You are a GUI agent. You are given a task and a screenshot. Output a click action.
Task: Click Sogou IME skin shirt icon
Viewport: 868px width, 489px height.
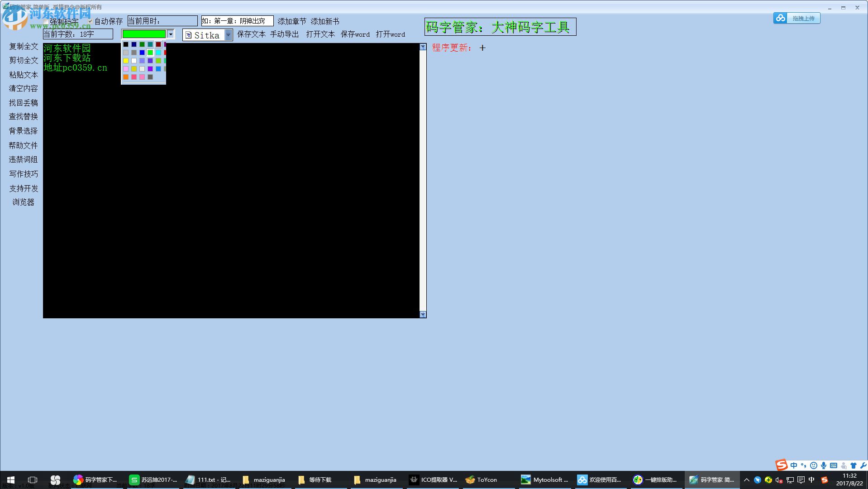pos(854,465)
